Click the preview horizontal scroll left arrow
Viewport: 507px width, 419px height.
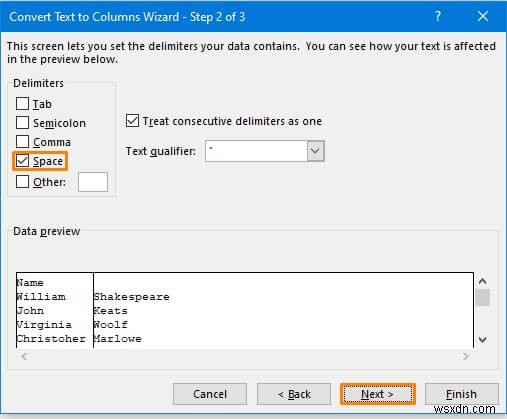coord(24,356)
